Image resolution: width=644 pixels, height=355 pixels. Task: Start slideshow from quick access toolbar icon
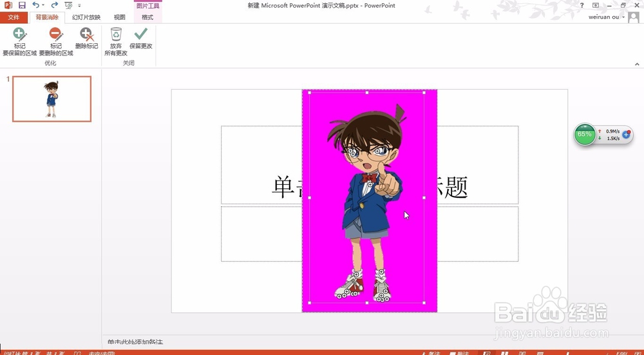pos(68,5)
